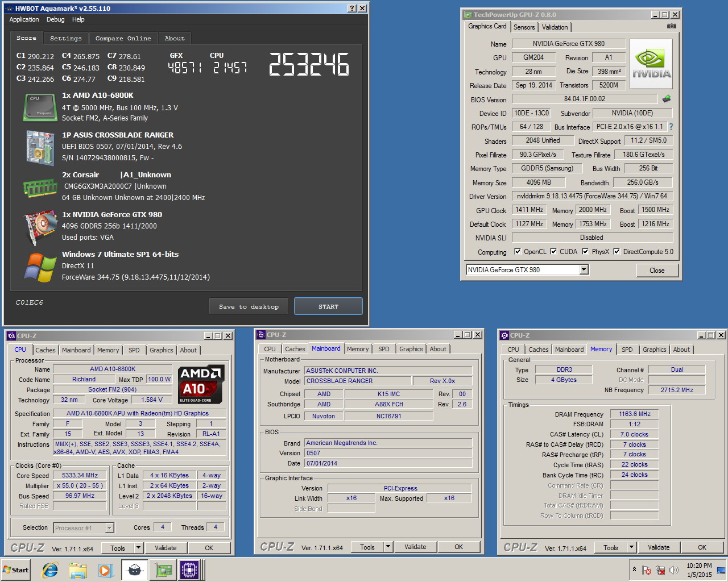The width and height of the screenshot is (728, 582).
Task: Toggle the OpenCL checkbox in GPU-Z
Action: coord(518,251)
